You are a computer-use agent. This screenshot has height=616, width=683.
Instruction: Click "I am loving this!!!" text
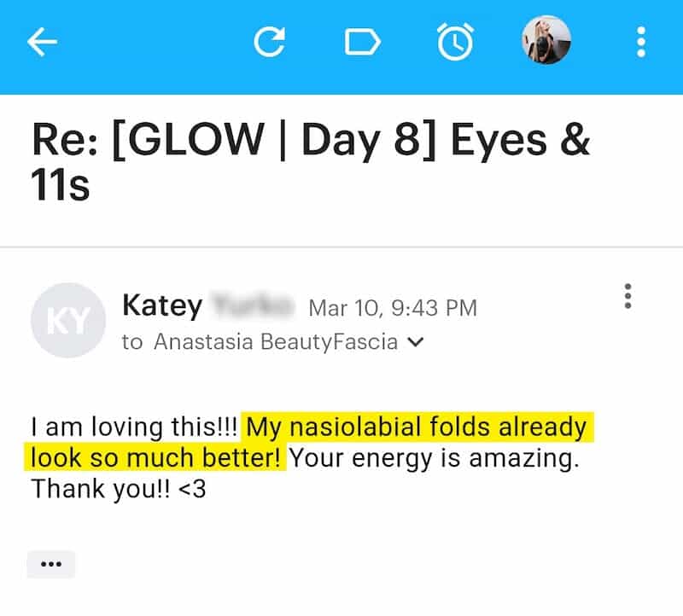click(x=134, y=426)
